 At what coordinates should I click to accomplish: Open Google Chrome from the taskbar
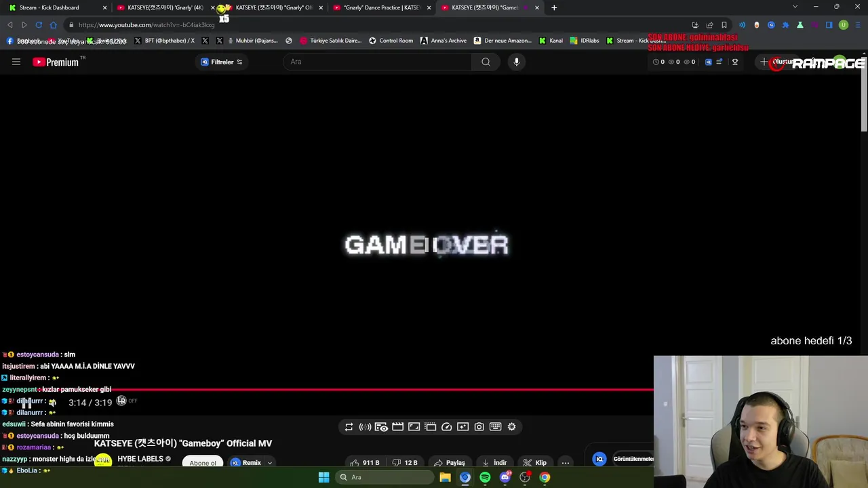545,477
